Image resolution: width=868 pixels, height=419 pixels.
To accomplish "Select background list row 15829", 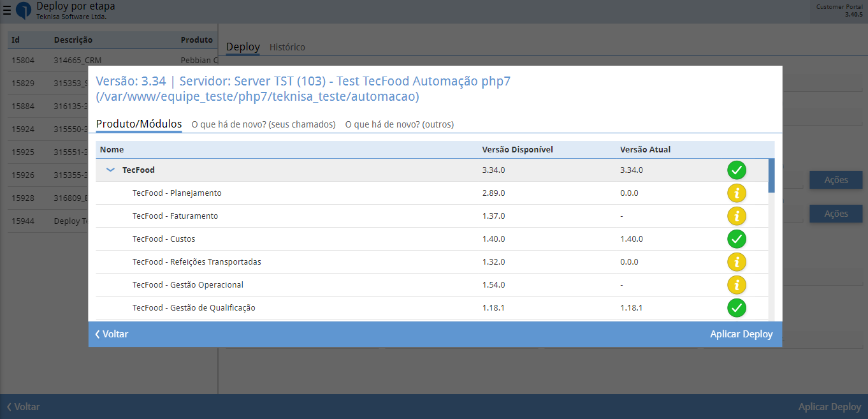I will click(48, 84).
